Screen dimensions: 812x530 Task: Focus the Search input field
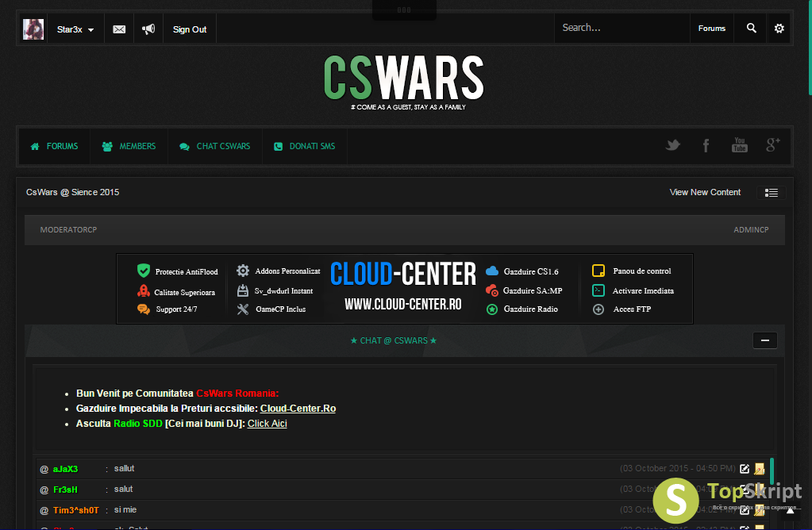622,28
